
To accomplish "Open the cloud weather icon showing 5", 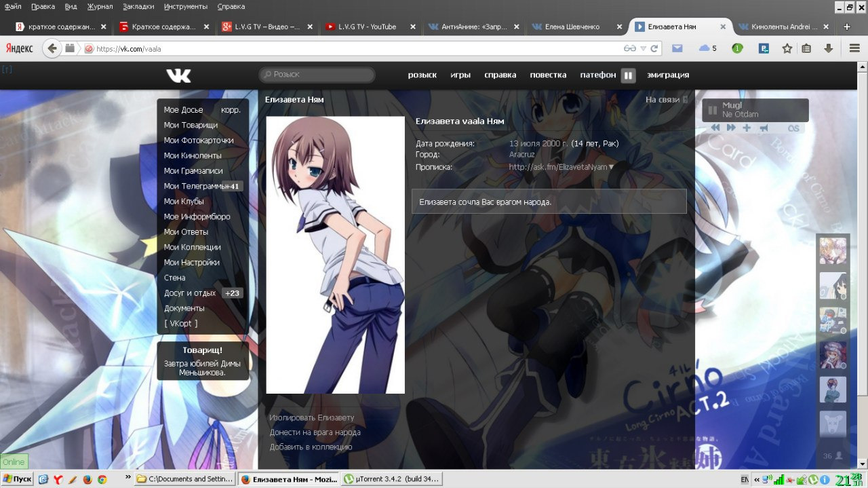I will pos(707,48).
